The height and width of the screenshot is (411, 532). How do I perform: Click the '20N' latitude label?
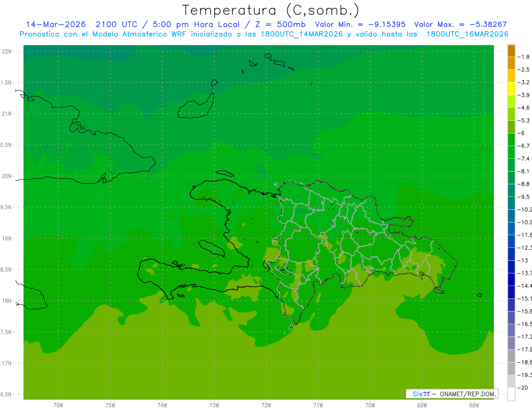[x=7, y=176]
